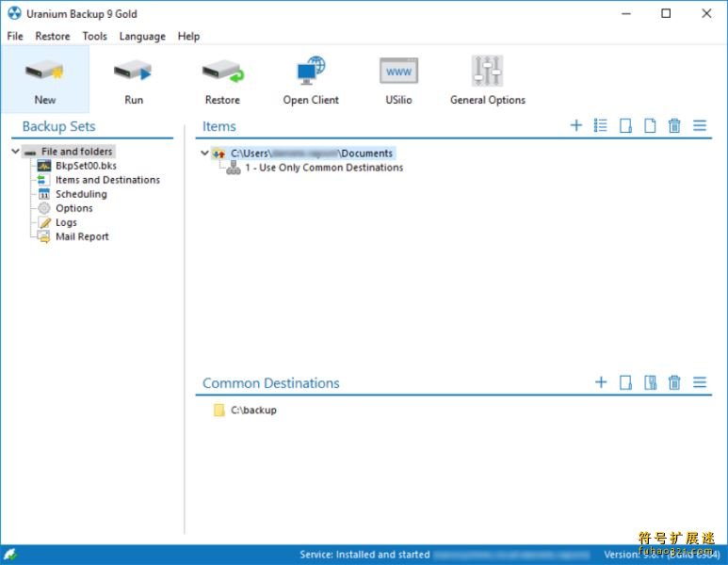Open the Common Destinations hamburger menu
This screenshot has height=565, width=728.
[700, 382]
